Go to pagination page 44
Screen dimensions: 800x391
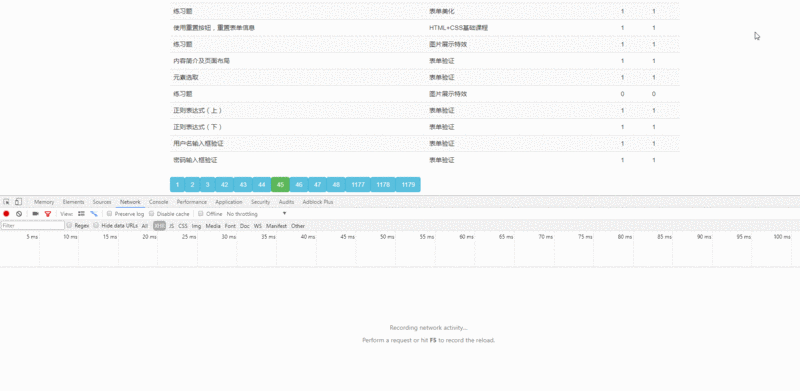tap(262, 185)
